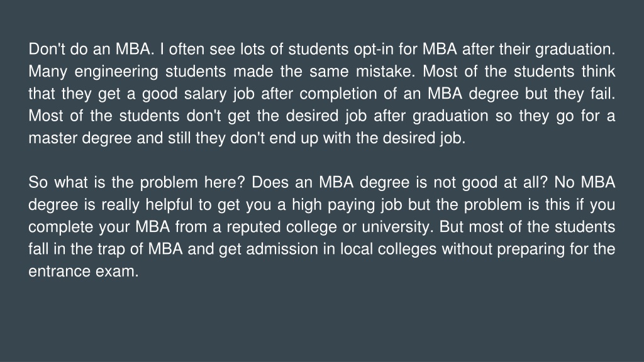Click the word "fail." ending the sentence
The height and width of the screenshot is (362, 644).
pyautogui.click(x=603, y=94)
